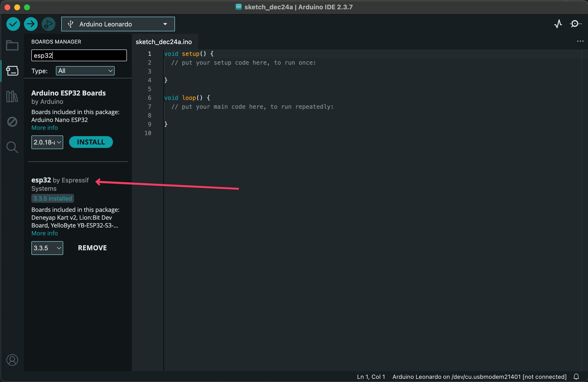Screen dimensions: 588x382
Task: Install the Arduino ESP32 Boards package
Action: point(91,142)
